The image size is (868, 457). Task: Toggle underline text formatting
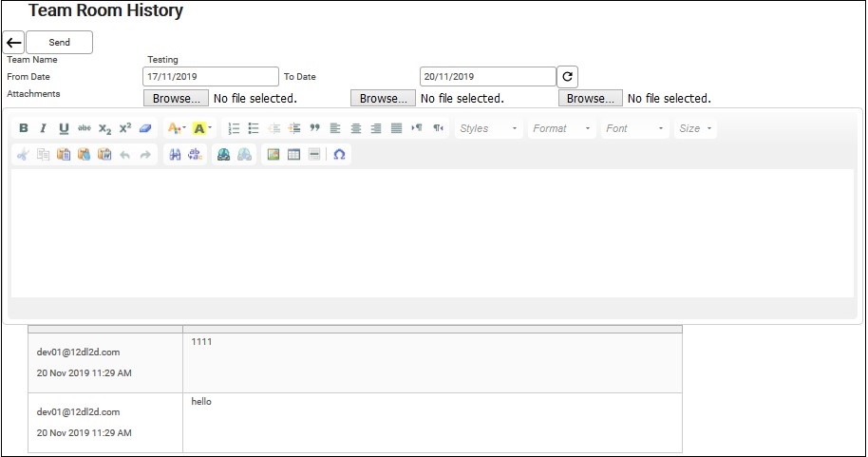point(64,128)
